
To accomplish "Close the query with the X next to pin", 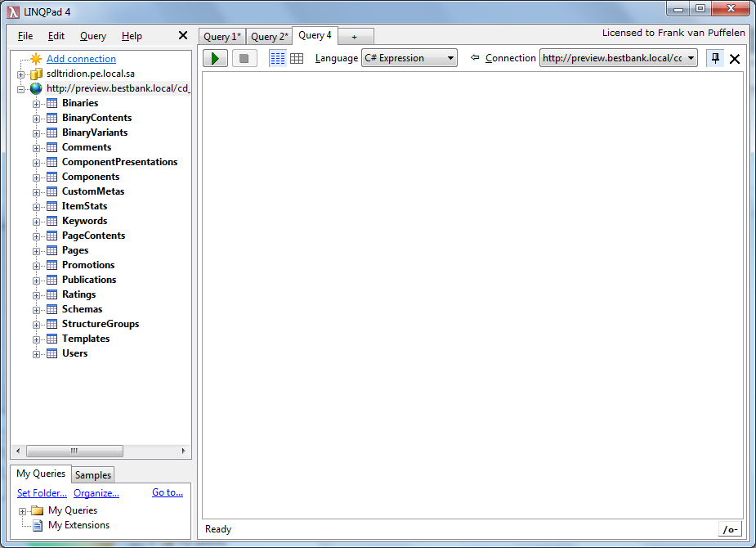I will (734, 59).
